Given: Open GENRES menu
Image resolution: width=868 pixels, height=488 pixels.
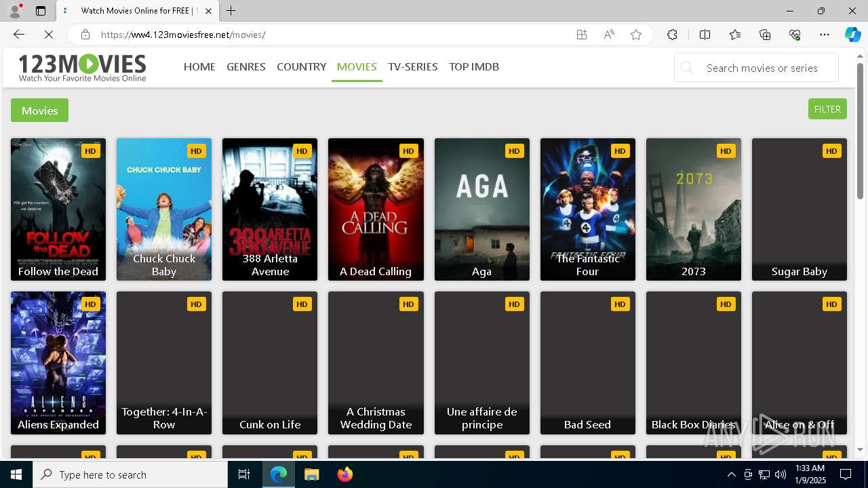Looking at the screenshot, I should click(x=246, y=66).
